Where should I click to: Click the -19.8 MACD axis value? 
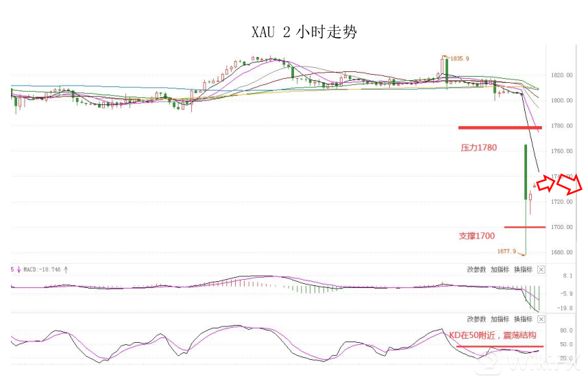(x=565, y=308)
